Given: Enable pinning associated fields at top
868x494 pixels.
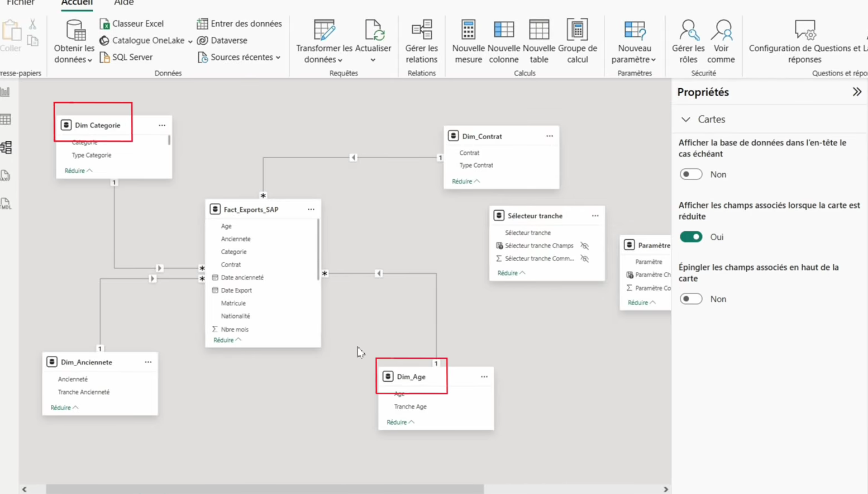Looking at the screenshot, I should (691, 299).
